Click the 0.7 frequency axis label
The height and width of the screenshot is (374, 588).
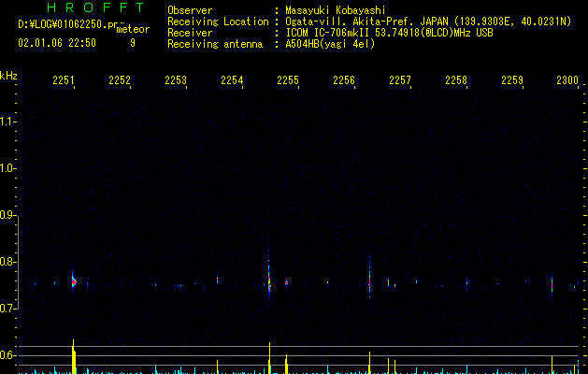pos(8,309)
